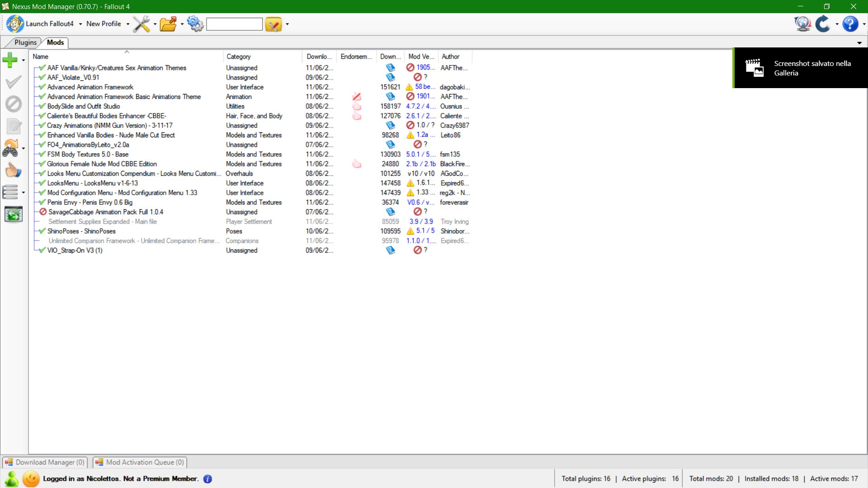Expand dropdown arrow beside the tag icon
The width and height of the screenshot is (868, 488).
point(287,24)
